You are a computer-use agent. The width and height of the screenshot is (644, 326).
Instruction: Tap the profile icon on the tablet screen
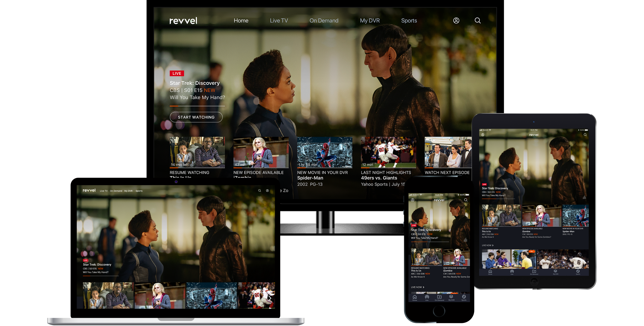483,135
